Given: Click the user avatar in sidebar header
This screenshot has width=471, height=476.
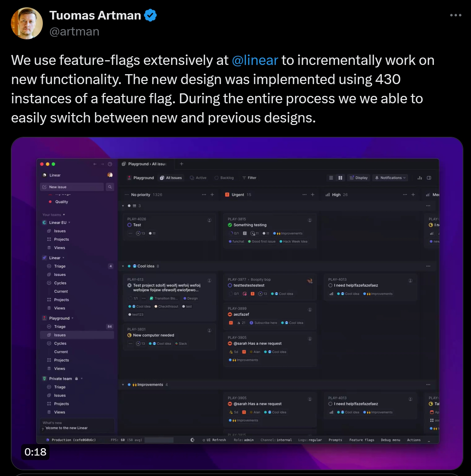Looking at the screenshot, I should [110, 175].
